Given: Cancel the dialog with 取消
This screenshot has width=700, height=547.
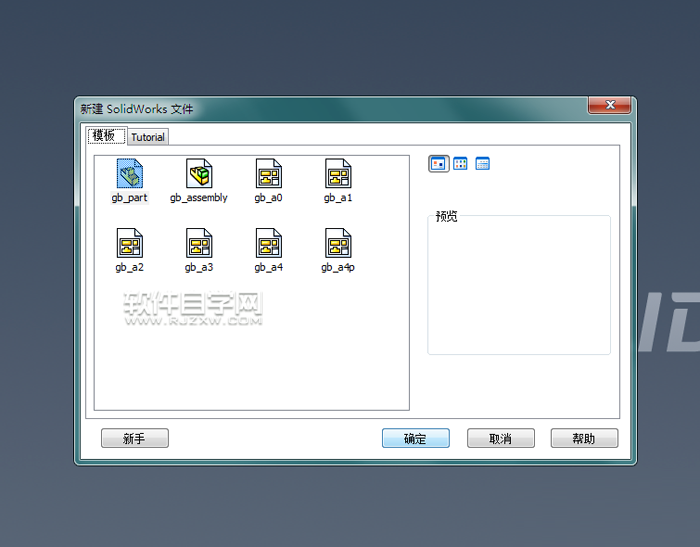Looking at the screenshot, I should 500,438.
